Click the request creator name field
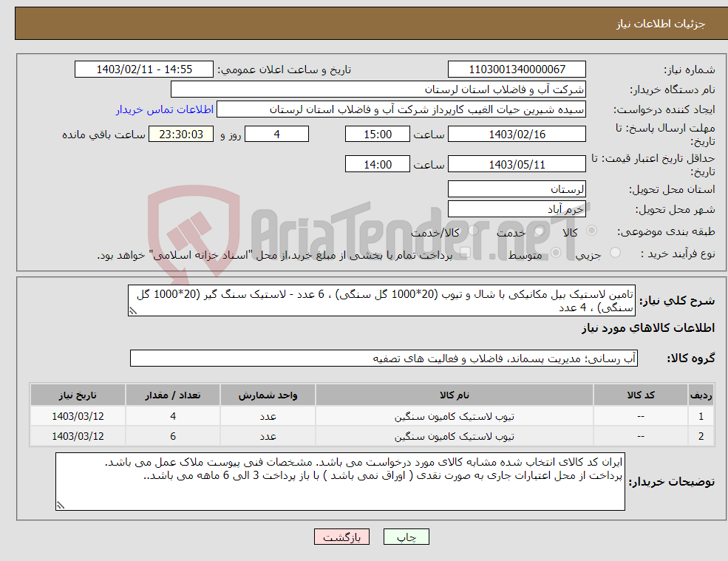The image size is (728, 561). tap(401, 109)
